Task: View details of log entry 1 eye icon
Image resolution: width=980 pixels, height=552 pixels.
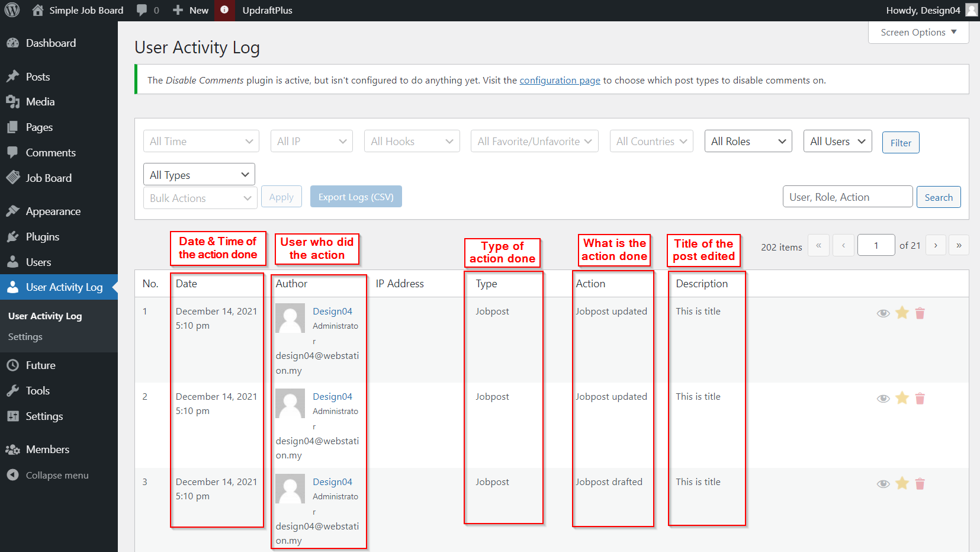Action: [883, 313]
